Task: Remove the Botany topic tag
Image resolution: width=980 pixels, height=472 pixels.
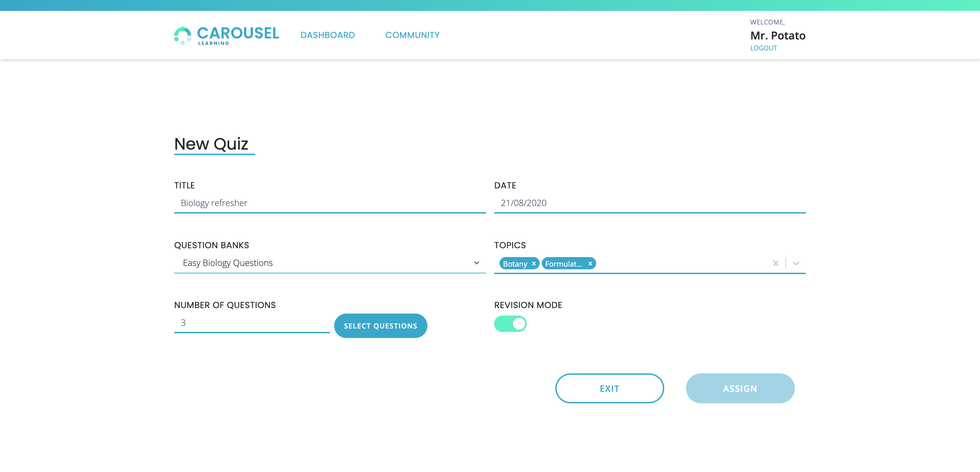Action: [534, 264]
